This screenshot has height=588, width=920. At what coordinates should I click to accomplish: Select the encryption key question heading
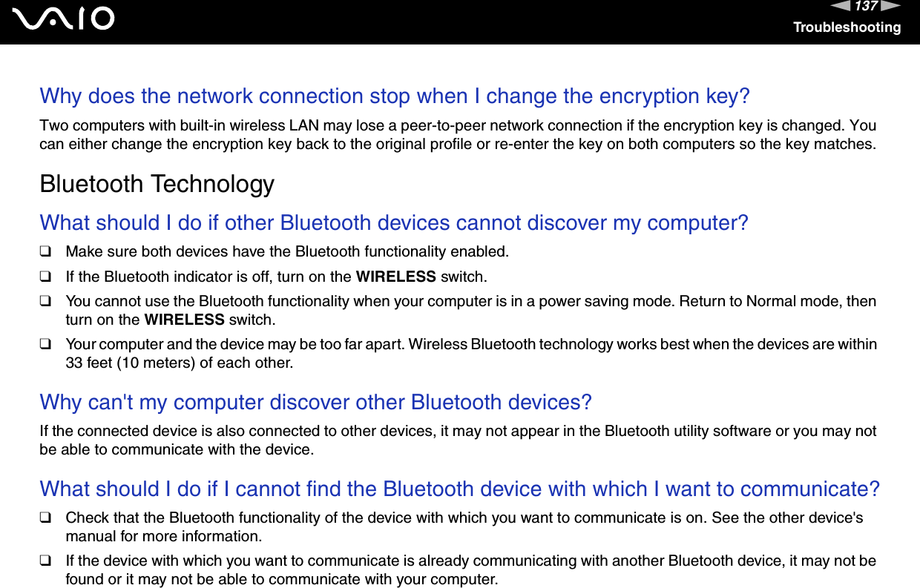[395, 96]
